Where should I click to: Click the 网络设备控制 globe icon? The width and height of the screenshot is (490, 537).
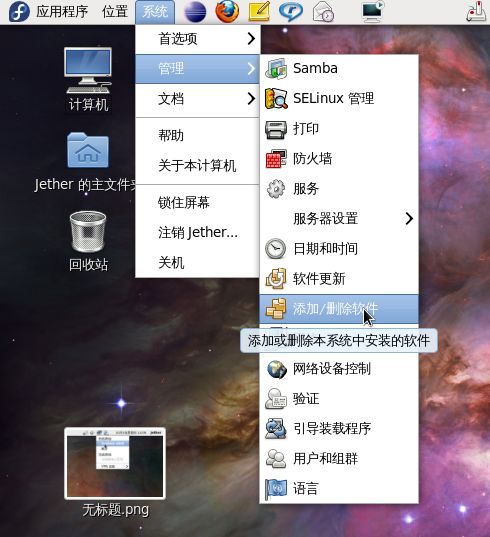[x=277, y=369]
